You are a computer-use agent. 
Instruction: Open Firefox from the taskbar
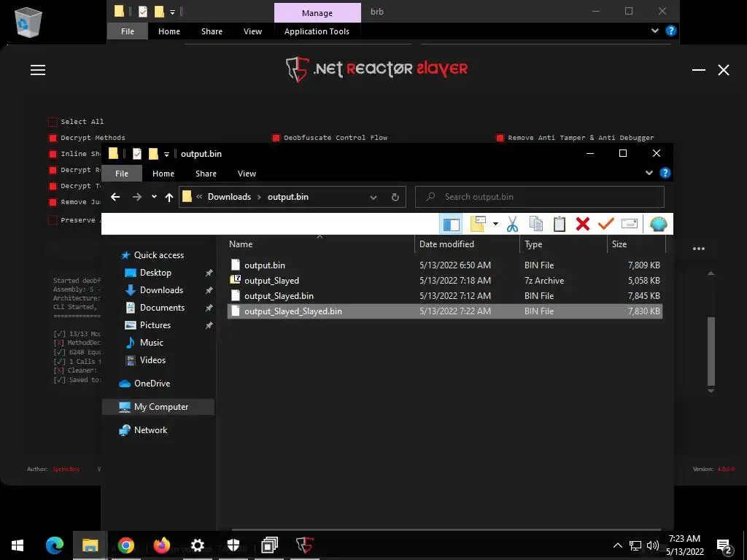[161, 545]
